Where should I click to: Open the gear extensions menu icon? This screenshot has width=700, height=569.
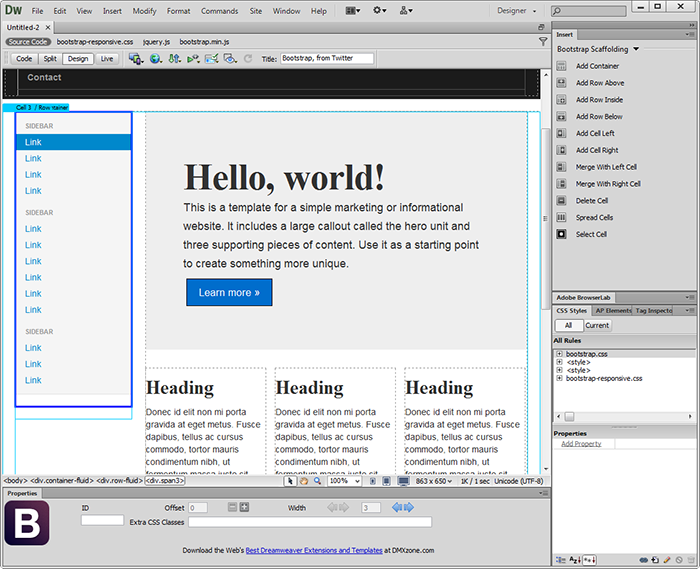click(x=379, y=11)
